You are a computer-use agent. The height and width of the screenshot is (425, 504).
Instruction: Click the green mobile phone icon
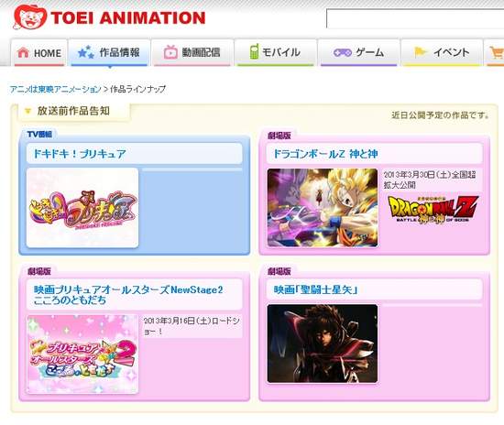click(254, 51)
